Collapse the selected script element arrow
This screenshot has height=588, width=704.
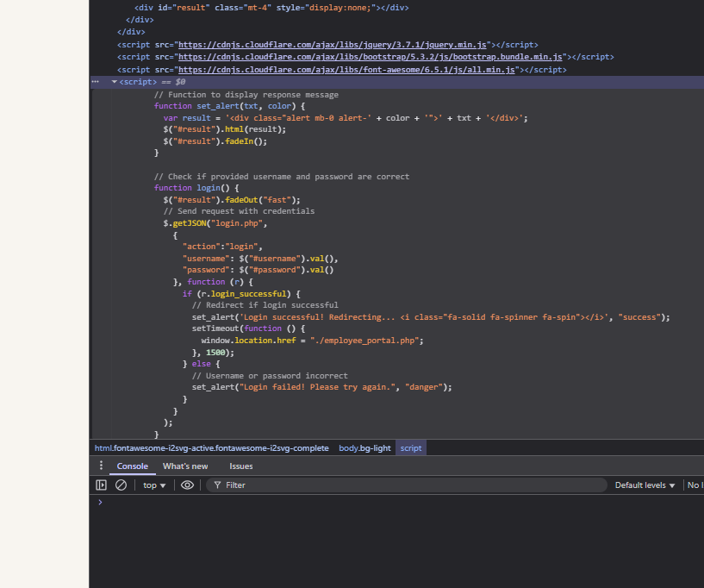[x=114, y=82]
